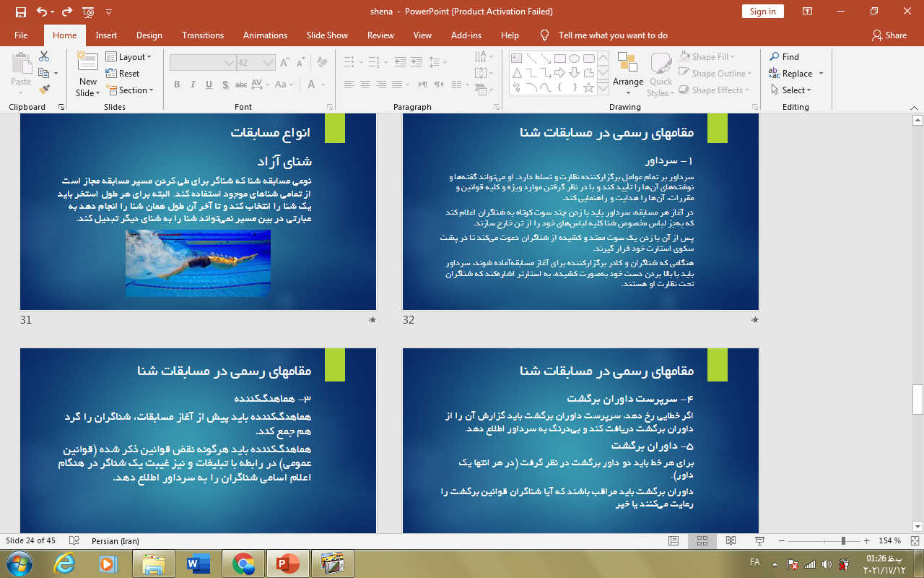924x578 pixels.
Task: Expand the Layout dropdown
Action: pos(128,57)
